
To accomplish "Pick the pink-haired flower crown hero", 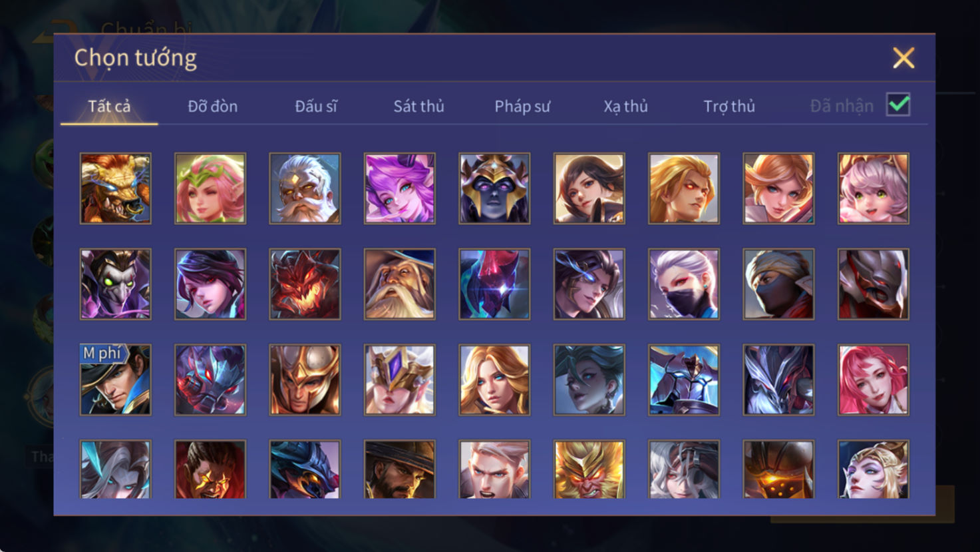I will (x=210, y=188).
